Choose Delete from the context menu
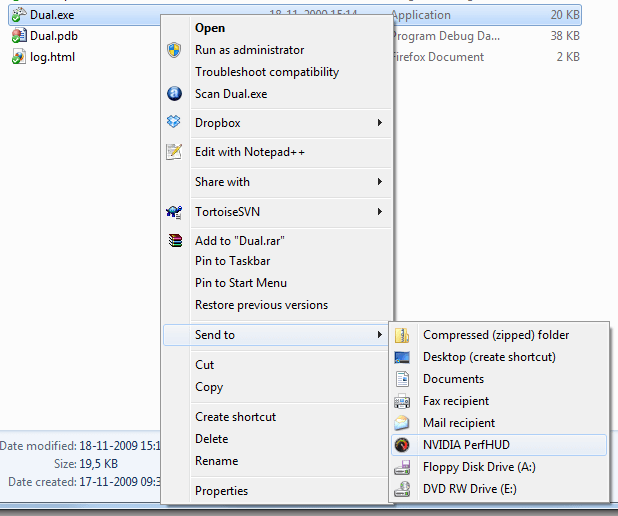This screenshot has width=618, height=516. click(277, 439)
